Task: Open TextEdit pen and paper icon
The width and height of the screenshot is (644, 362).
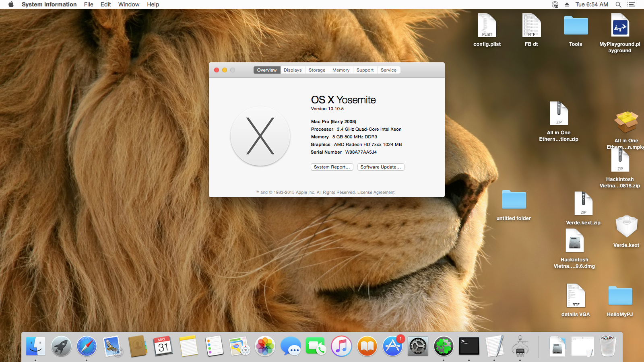Action: [495, 346]
